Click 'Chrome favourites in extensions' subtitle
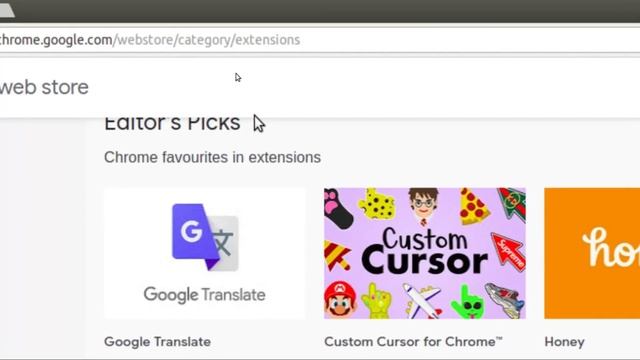The height and width of the screenshot is (360, 640). point(212,157)
